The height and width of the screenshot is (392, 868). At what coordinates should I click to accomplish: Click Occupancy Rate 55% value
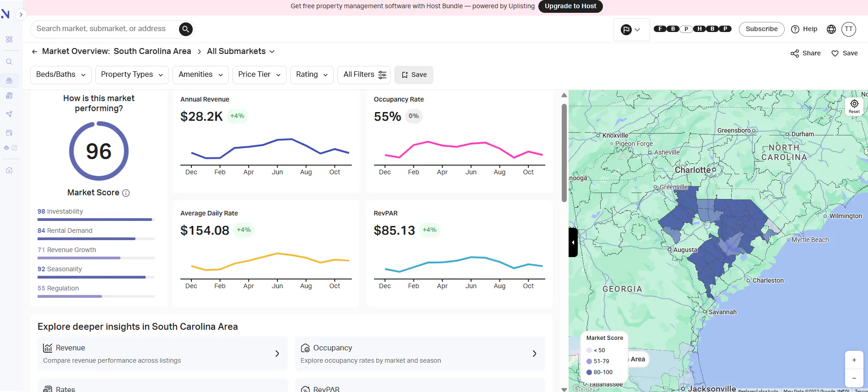[387, 117]
